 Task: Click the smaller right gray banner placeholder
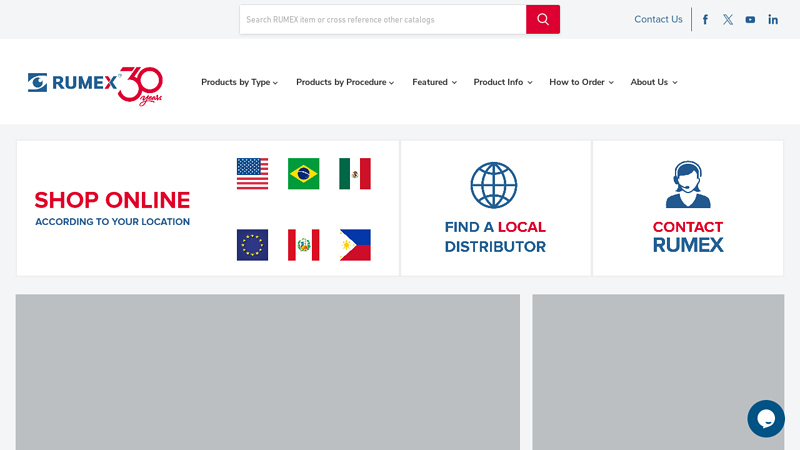(658, 372)
